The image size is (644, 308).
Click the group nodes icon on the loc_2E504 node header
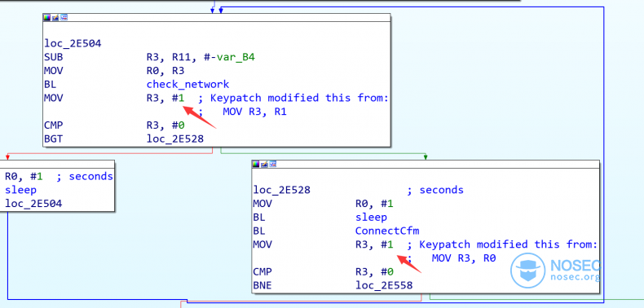64,17
